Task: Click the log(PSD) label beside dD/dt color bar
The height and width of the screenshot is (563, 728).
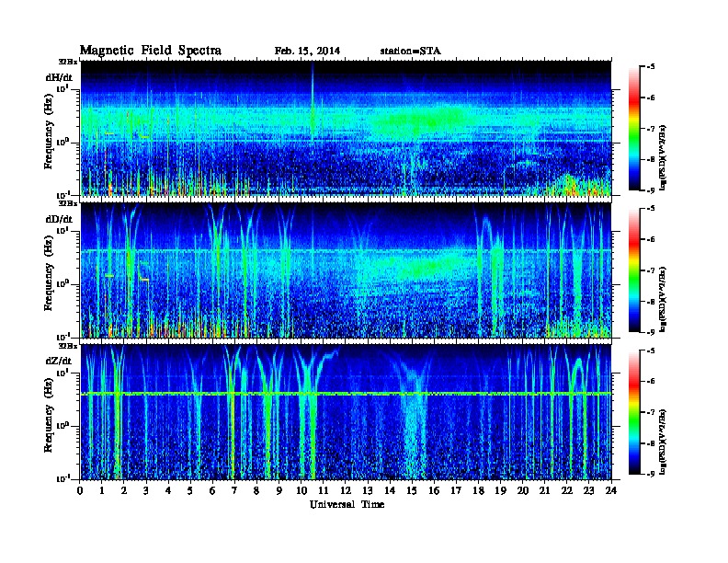Action: tap(664, 300)
